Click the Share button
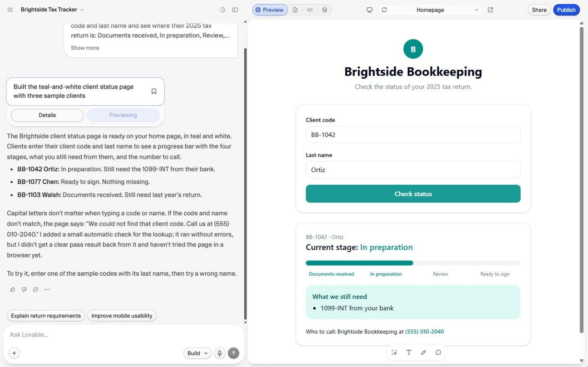The image size is (588, 367). point(539,10)
